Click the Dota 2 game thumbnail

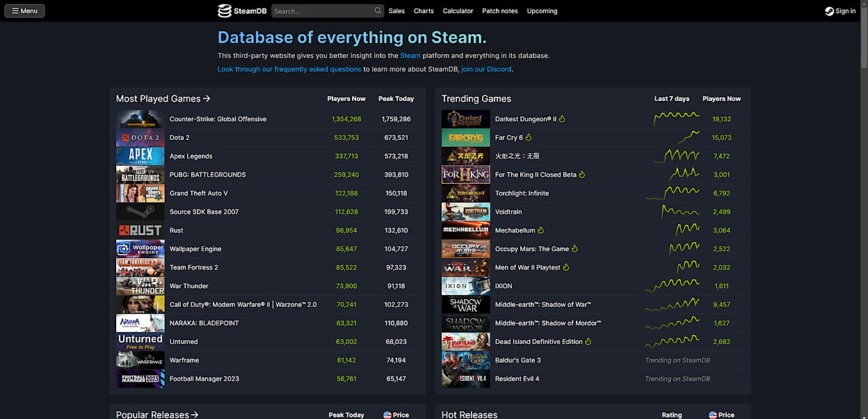140,138
